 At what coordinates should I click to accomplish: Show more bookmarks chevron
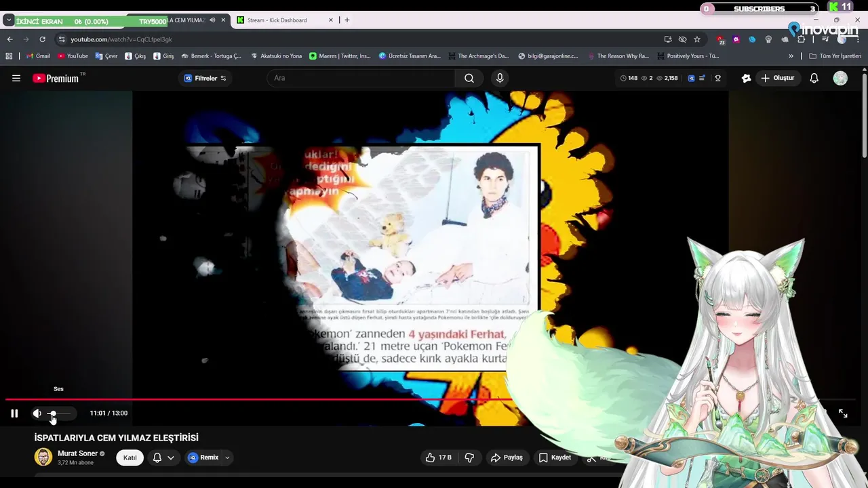point(791,56)
